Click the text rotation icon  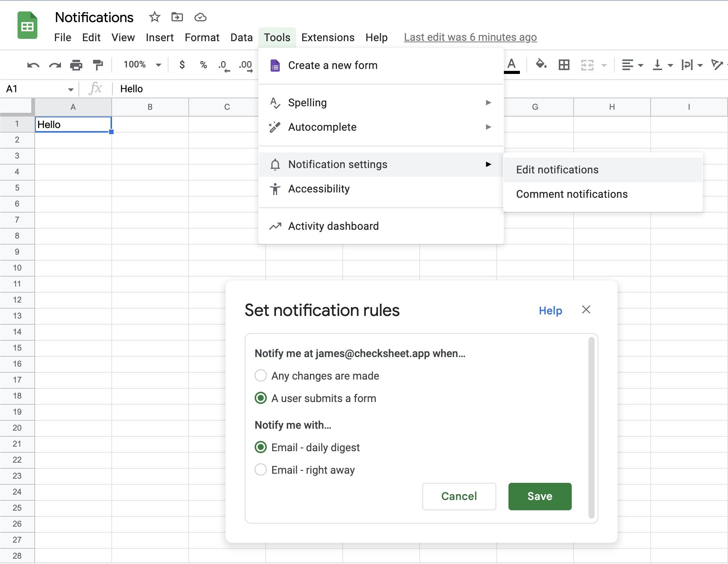(717, 65)
